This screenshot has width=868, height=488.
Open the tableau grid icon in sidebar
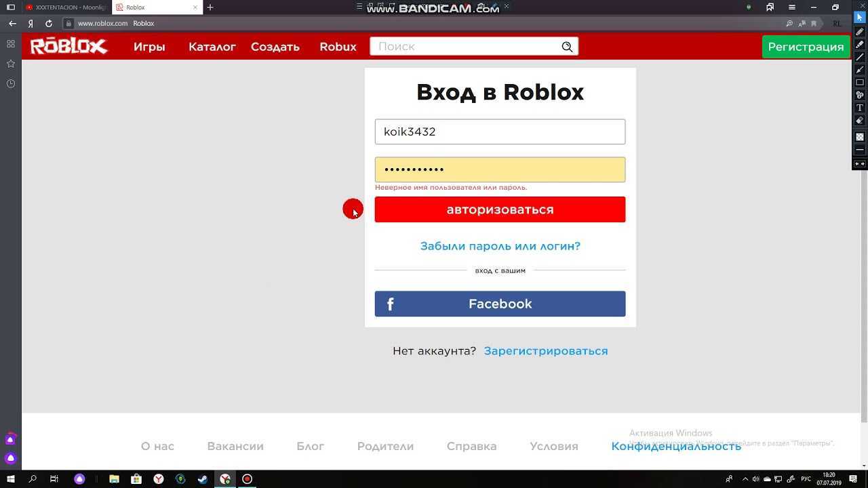click(11, 44)
